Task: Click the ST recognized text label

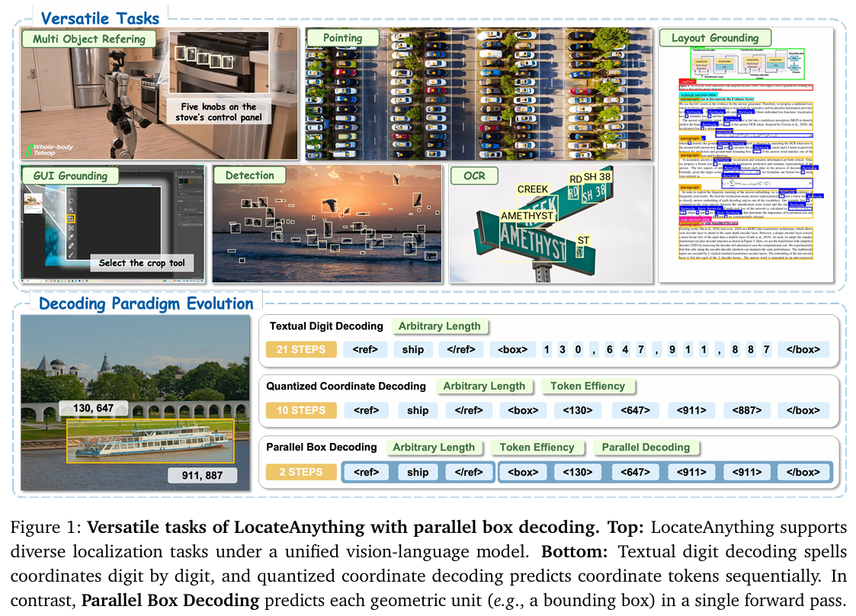Action: (x=584, y=240)
